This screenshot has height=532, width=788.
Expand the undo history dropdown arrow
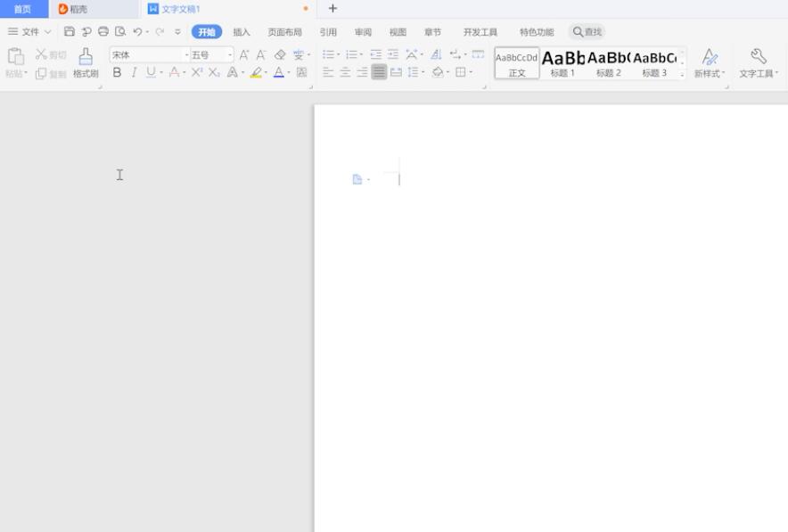coord(147,32)
